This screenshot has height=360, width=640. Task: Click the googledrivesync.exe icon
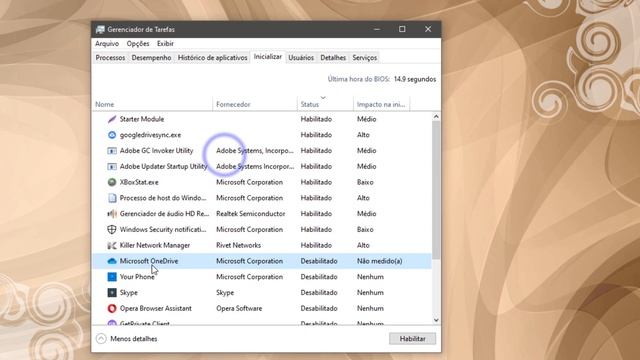click(112, 135)
